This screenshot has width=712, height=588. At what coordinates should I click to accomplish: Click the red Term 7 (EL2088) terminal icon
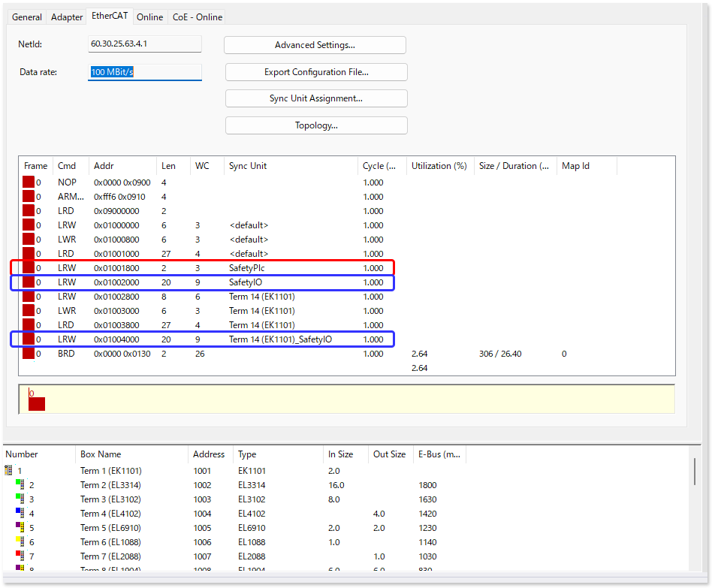[x=20, y=556]
